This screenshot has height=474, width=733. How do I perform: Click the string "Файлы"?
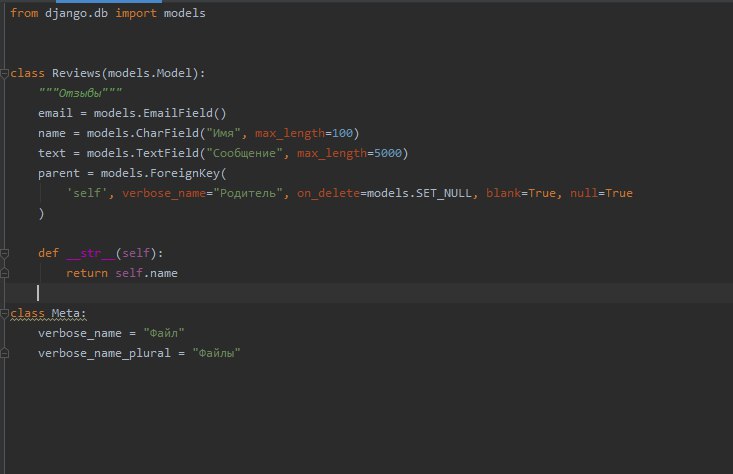(216, 353)
